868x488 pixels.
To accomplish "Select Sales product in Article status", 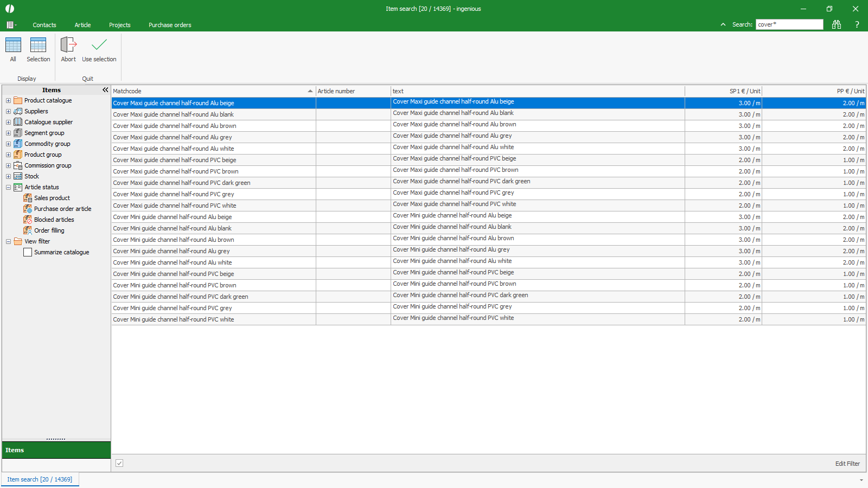I will tap(52, 198).
